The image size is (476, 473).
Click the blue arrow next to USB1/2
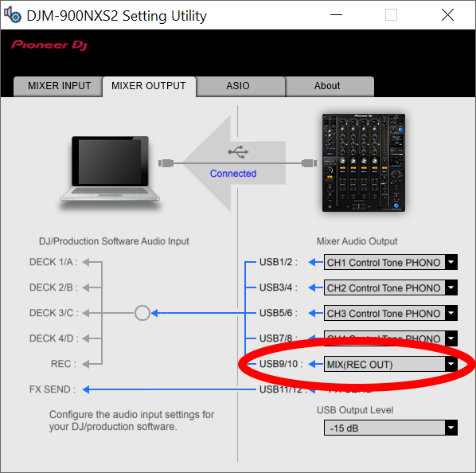coord(315,262)
